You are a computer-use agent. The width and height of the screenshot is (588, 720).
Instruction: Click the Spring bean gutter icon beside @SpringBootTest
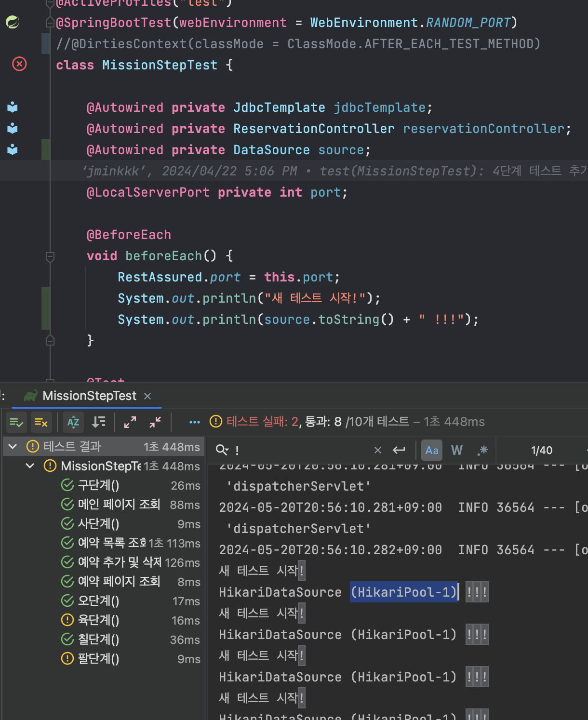click(x=13, y=22)
